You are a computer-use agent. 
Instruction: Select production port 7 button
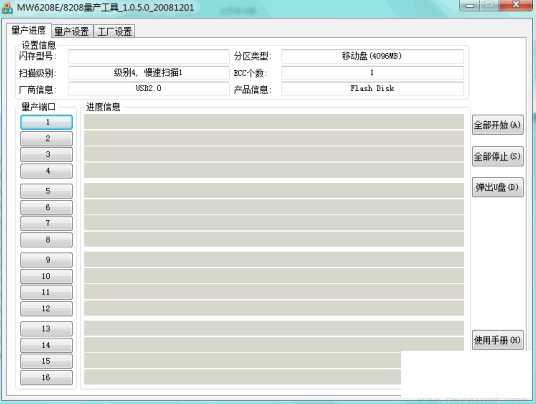(46, 224)
